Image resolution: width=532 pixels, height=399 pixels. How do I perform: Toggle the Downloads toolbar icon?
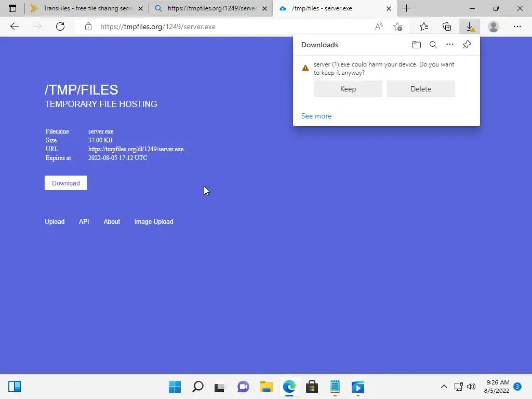(x=470, y=26)
